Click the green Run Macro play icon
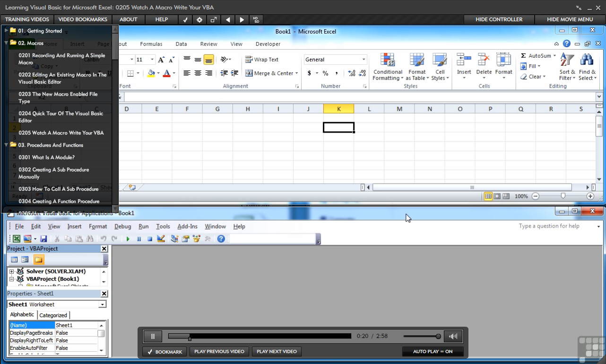 click(128, 239)
